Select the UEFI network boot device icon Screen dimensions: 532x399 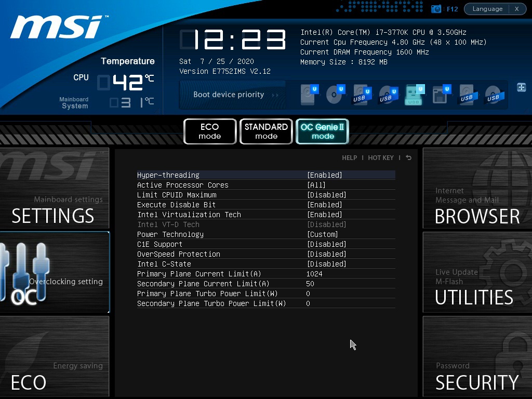[x=442, y=95]
